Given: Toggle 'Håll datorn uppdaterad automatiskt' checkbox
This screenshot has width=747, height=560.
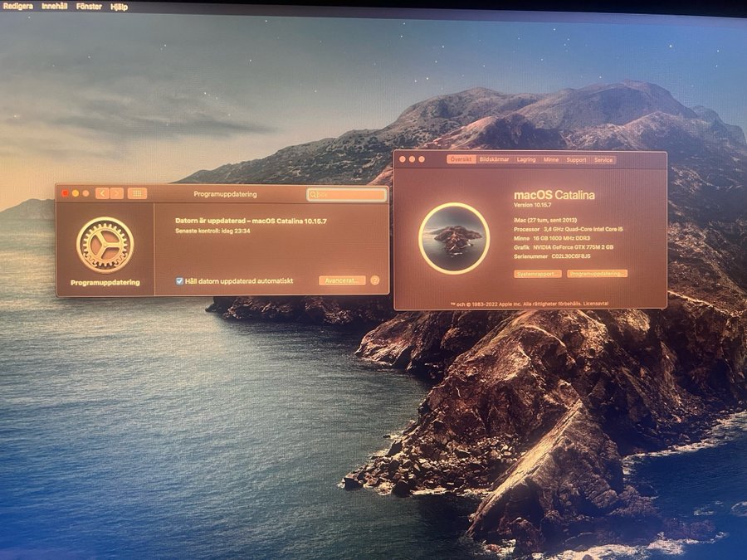Looking at the screenshot, I should [x=179, y=280].
